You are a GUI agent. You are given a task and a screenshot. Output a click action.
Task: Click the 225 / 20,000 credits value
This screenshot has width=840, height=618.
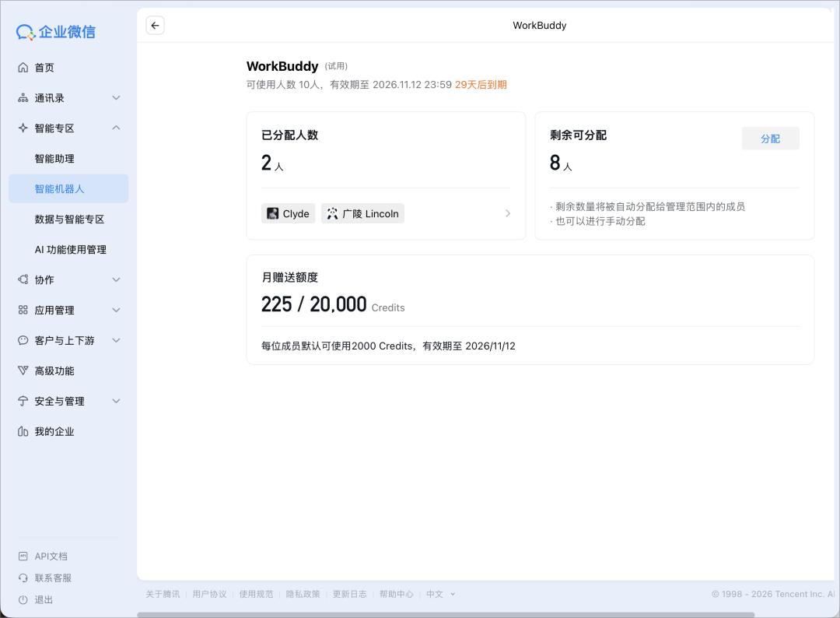(x=314, y=304)
